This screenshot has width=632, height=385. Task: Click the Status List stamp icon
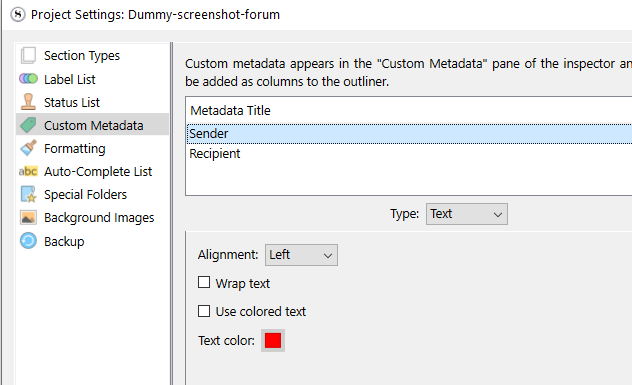[28, 102]
